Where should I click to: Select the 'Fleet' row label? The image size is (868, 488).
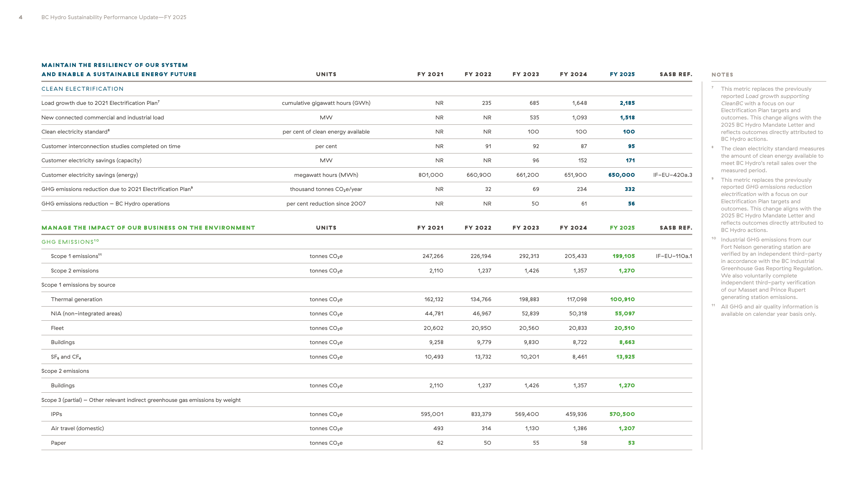pyautogui.click(x=57, y=328)
